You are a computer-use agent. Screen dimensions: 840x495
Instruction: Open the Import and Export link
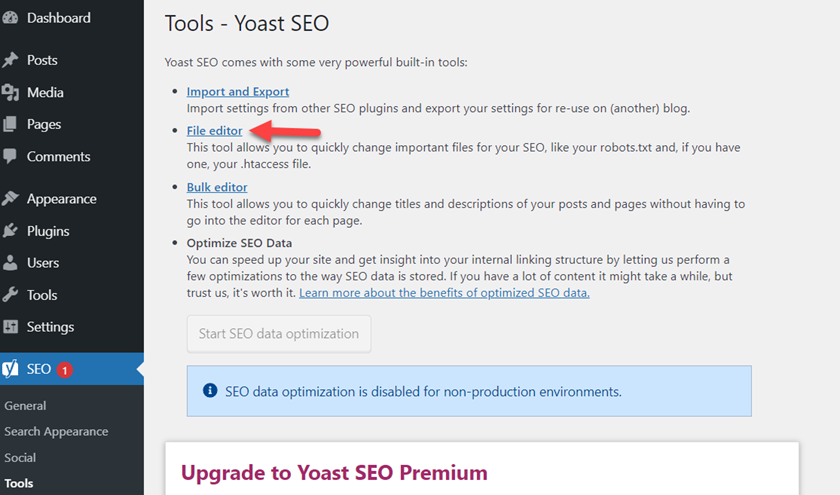point(238,92)
